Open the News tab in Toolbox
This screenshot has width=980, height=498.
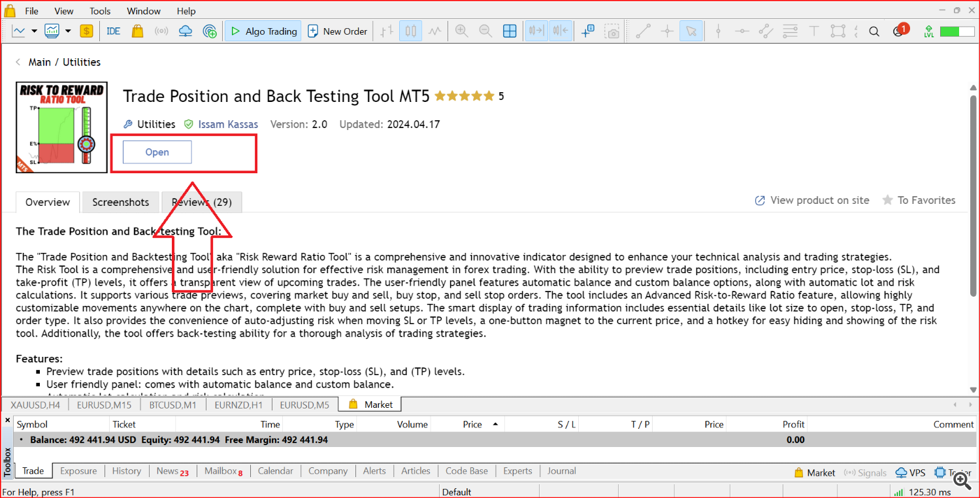172,471
